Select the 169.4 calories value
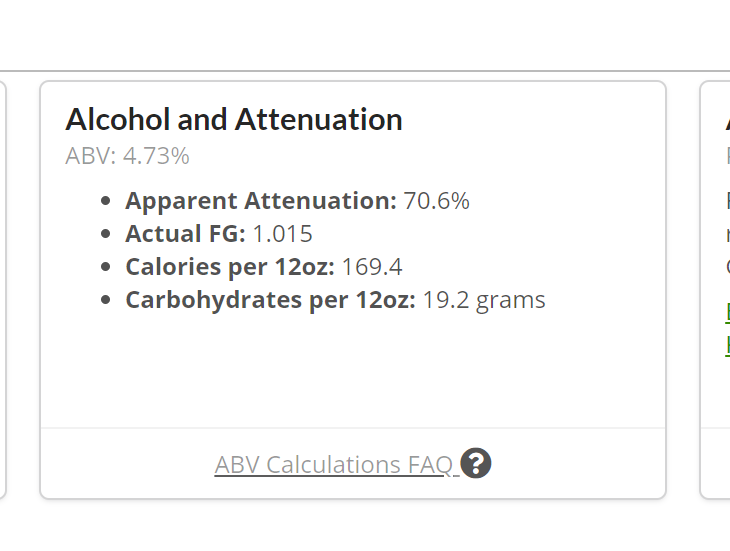730x551 pixels. point(372,267)
